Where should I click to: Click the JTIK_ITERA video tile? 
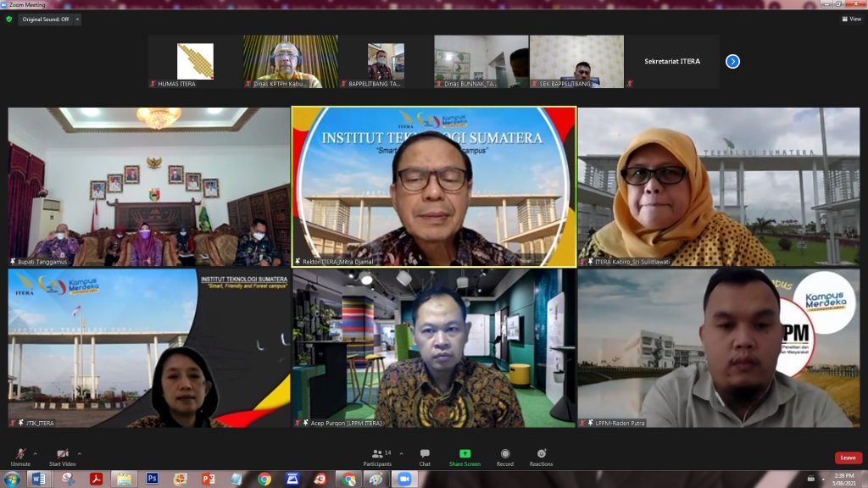tap(149, 348)
